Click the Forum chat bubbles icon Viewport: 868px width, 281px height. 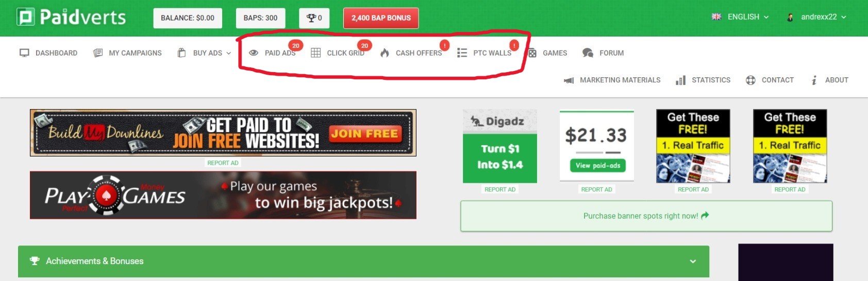point(588,53)
